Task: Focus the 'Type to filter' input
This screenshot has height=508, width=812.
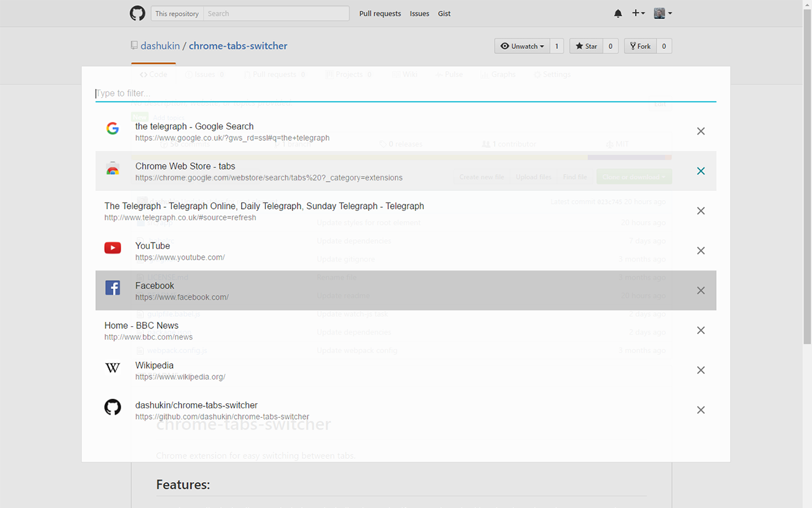Action: click(x=406, y=93)
